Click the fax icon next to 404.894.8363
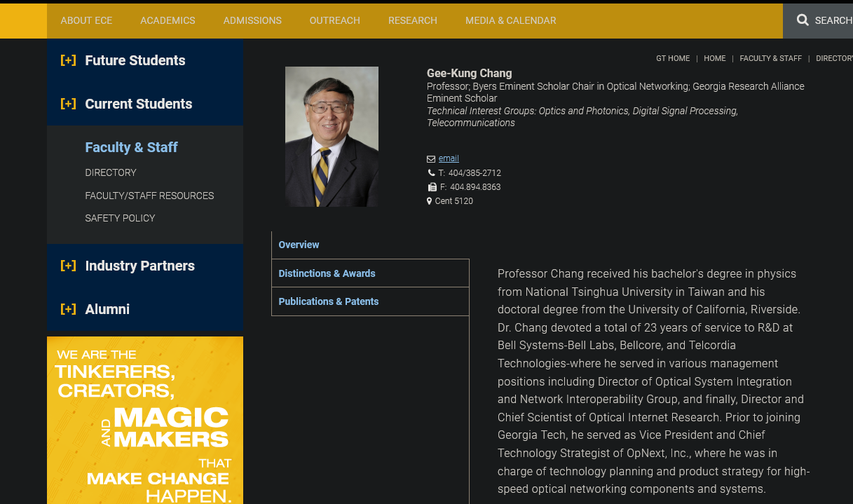 (432, 187)
